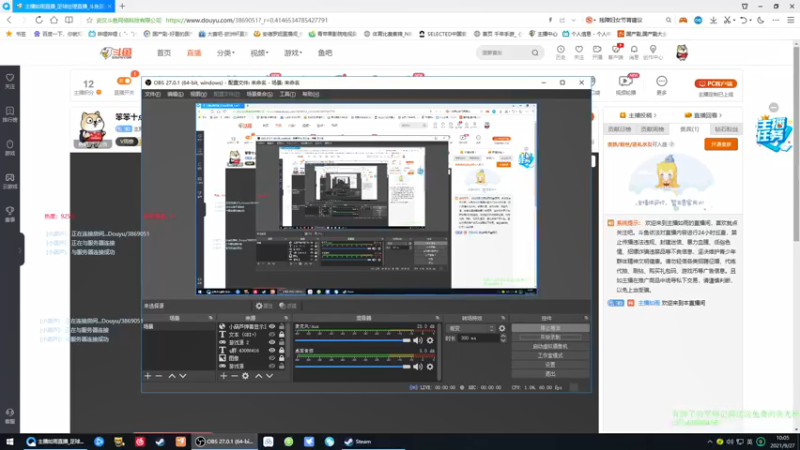
Task: Click the 开始录制 button in OBS controls
Action: coord(551,337)
